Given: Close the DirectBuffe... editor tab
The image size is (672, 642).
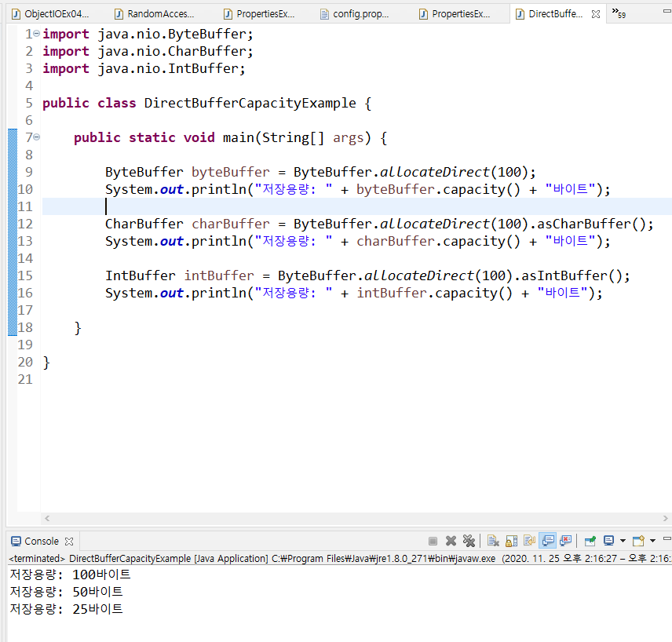Looking at the screenshot, I should [596, 14].
